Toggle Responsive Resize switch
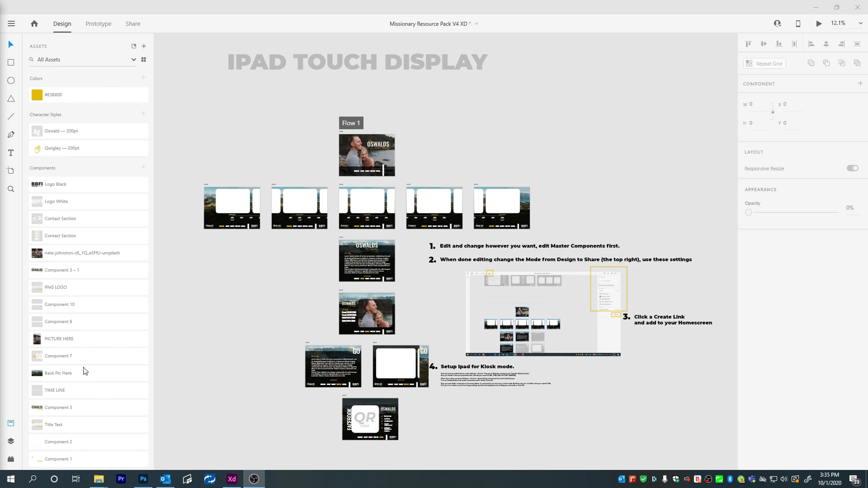 tap(852, 168)
